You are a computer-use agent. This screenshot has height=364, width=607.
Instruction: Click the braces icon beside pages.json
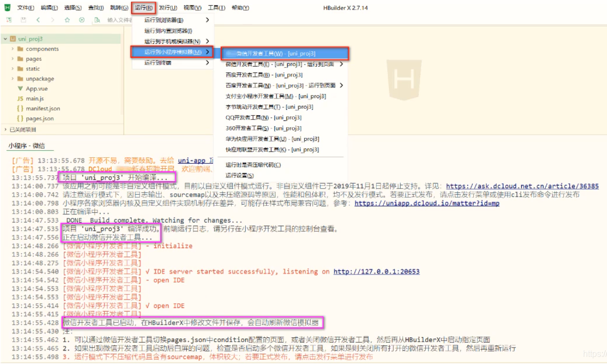tap(20, 118)
